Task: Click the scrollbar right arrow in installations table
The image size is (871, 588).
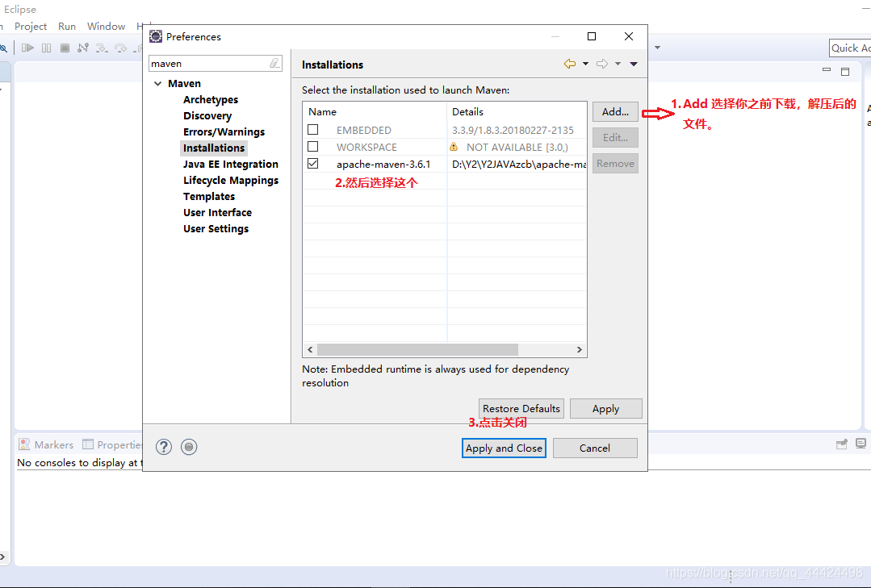Action: tap(580, 350)
